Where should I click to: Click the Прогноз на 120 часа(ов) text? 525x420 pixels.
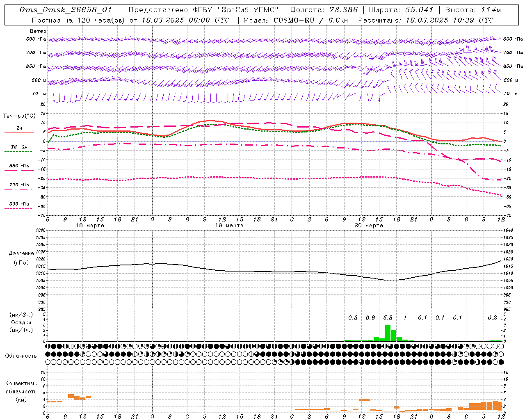click(79, 20)
